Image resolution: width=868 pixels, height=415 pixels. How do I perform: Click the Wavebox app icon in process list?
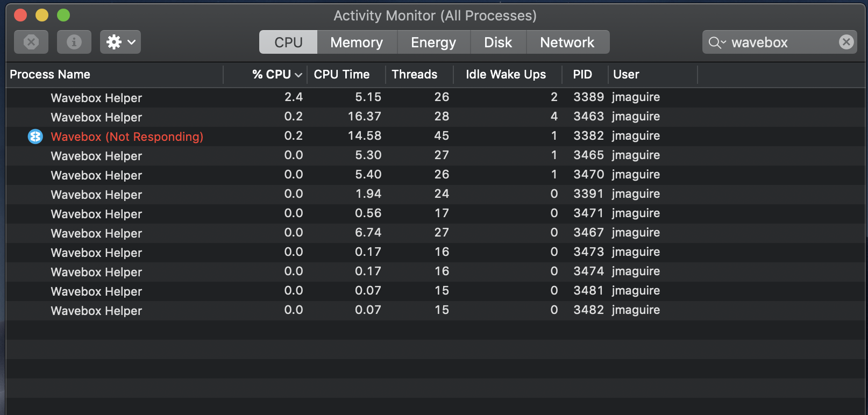pos(35,137)
